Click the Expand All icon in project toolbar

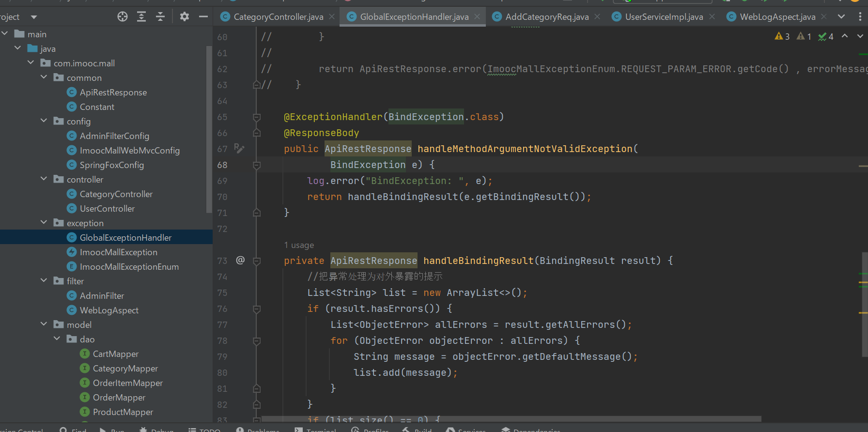coord(141,17)
